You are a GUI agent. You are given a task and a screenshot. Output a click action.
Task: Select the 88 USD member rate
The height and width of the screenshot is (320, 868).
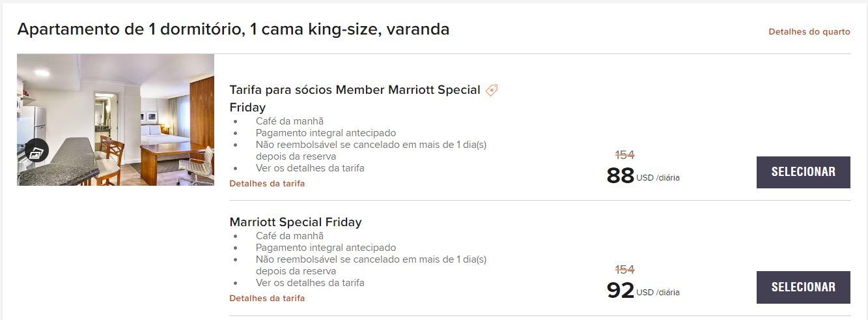(x=803, y=172)
